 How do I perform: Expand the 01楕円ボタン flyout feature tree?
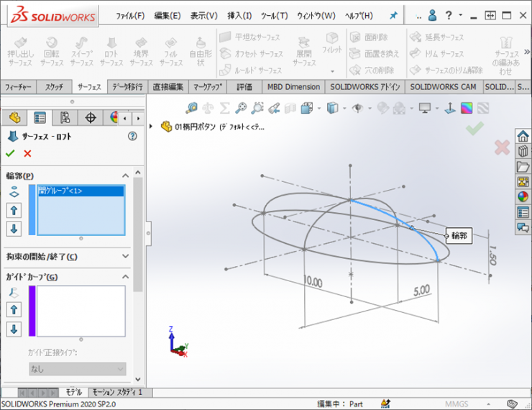point(151,127)
